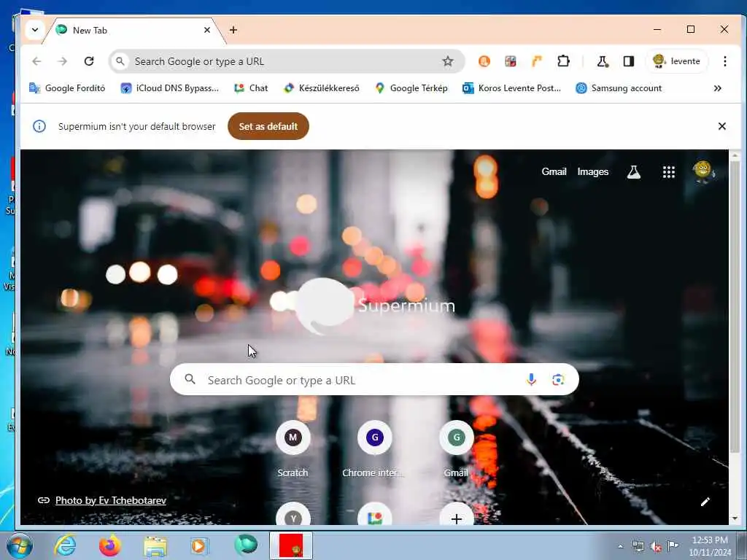
Task: Open Windows Explorer from taskbar
Action: coord(155,545)
